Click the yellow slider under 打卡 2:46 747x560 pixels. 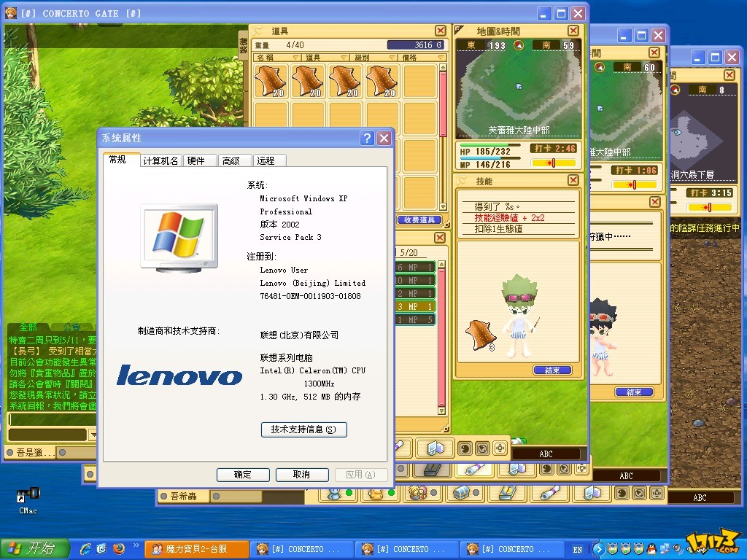pyautogui.click(x=554, y=163)
